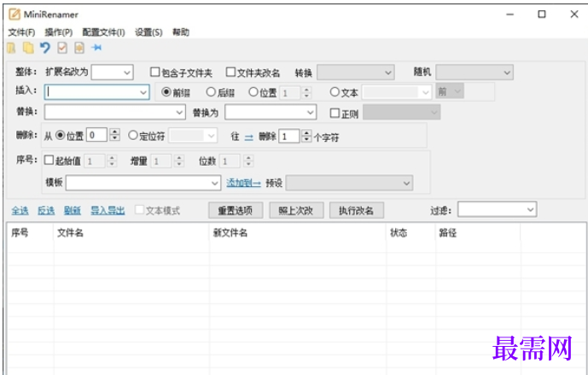Click the blue undo arrow icon
Screen dimensions: 588x375
point(45,48)
